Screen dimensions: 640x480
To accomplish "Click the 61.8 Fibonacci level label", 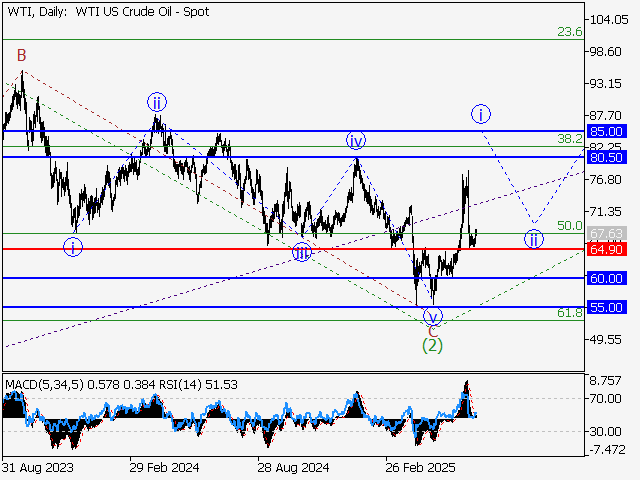I will pos(569,313).
